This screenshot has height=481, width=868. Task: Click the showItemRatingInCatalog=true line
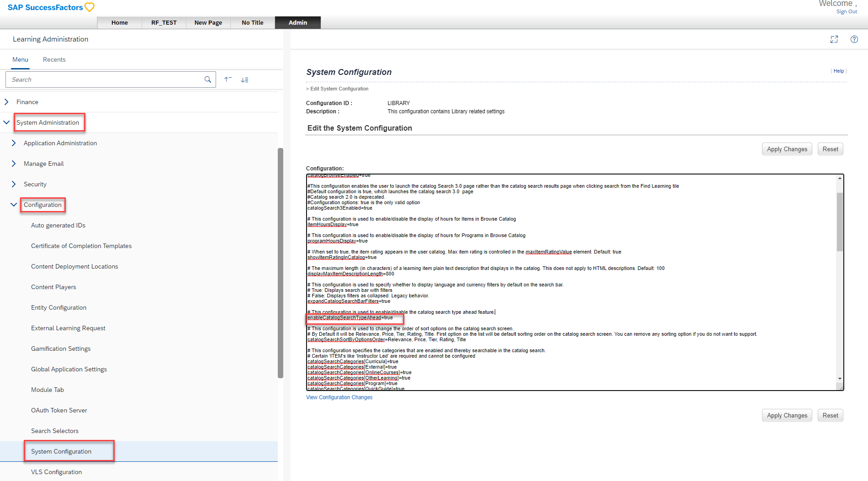point(342,258)
